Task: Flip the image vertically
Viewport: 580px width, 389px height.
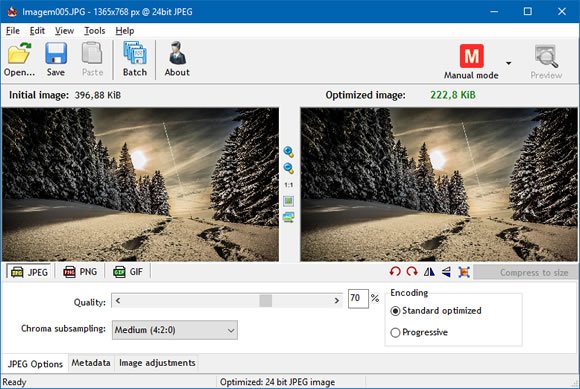Action: point(446,272)
